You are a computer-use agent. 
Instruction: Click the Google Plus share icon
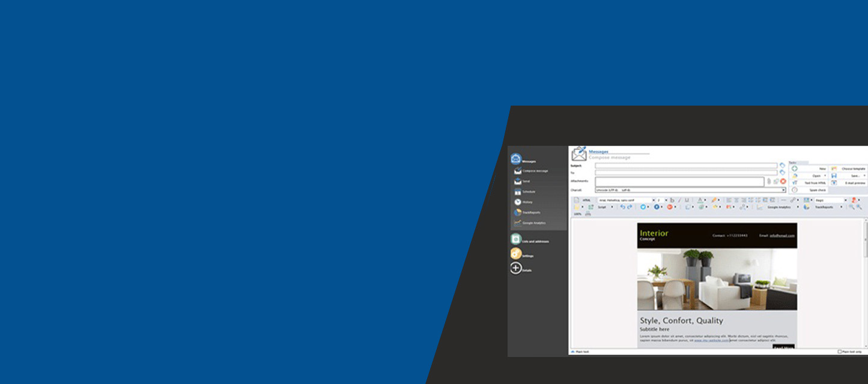point(669,207)
